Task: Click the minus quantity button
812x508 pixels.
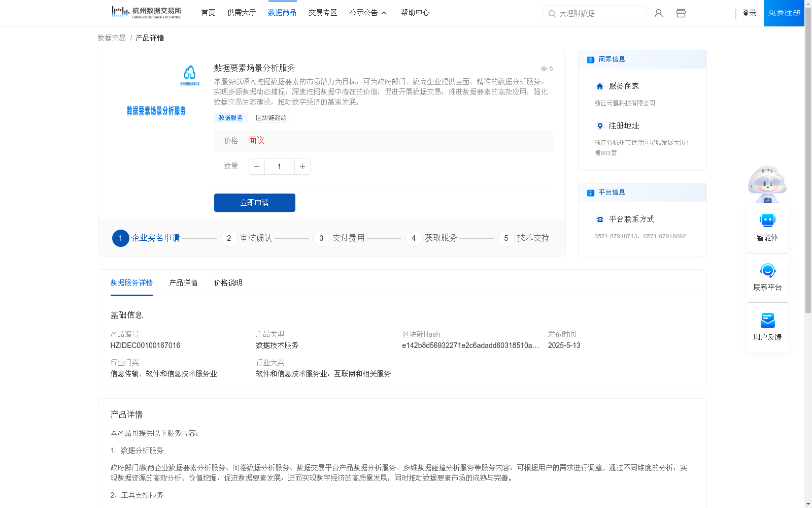Action: tap(257, 167)
